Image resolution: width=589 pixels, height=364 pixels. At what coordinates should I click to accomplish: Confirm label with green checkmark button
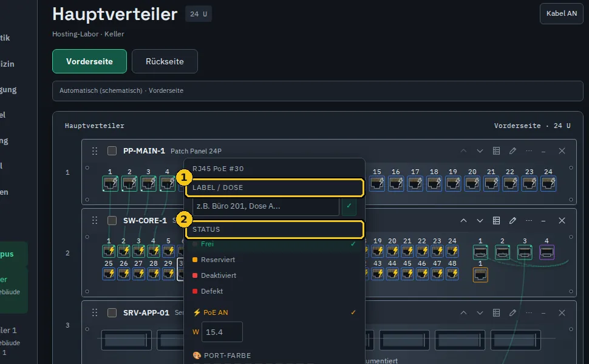tap(349, 206)
